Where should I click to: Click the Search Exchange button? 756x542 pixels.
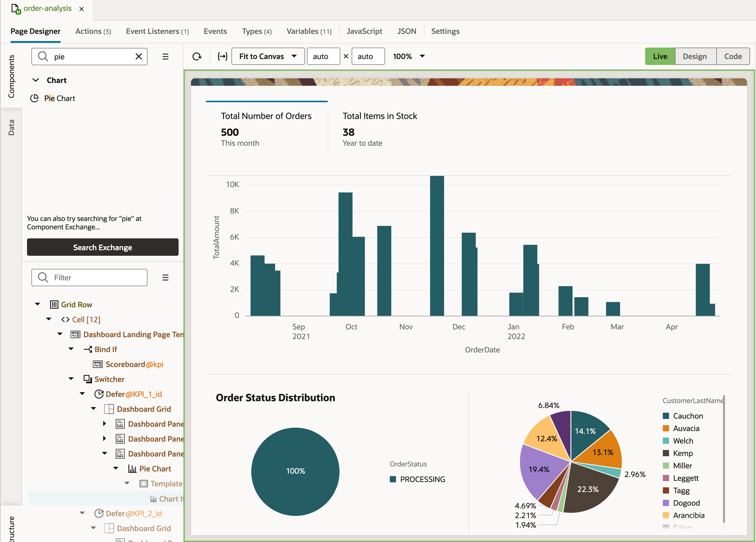[103, 247]
